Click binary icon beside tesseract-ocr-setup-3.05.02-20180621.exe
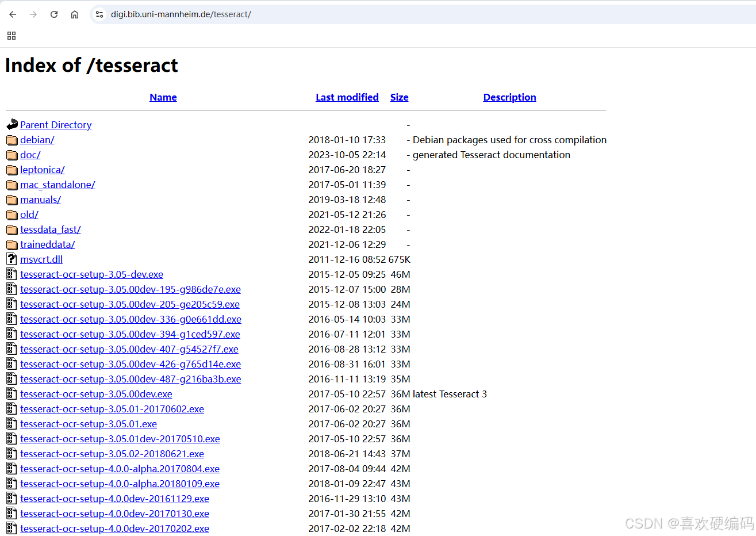The image size is (756, 536). 12,454
